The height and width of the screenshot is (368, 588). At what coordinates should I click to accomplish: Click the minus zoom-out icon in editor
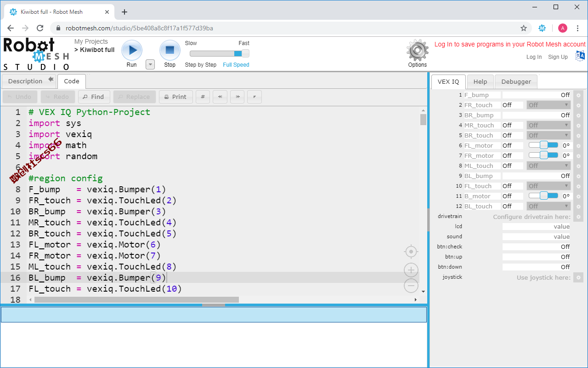tap(411, 286)
